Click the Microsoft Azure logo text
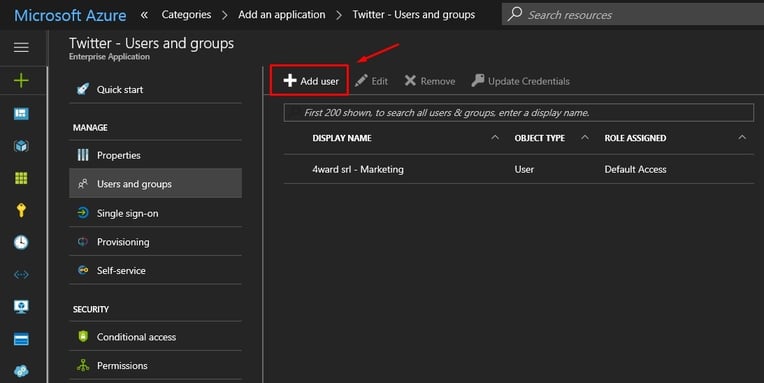The image size is (764, 383). click(70, 15)
